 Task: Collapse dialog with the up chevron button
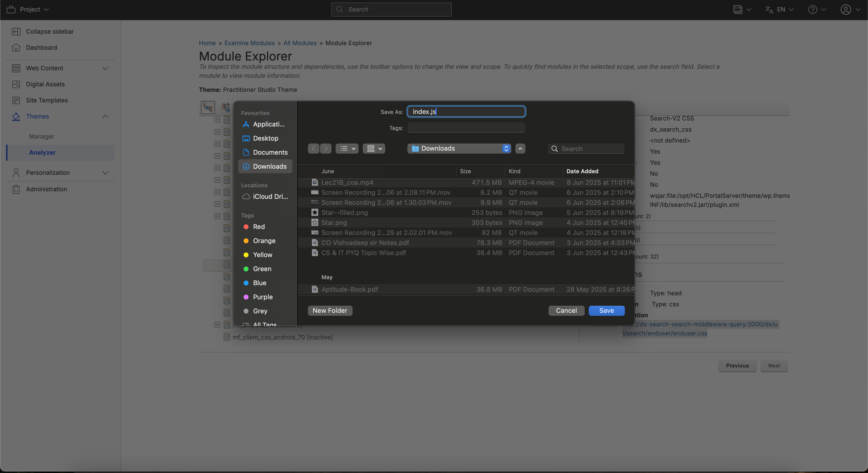[520, 149]
